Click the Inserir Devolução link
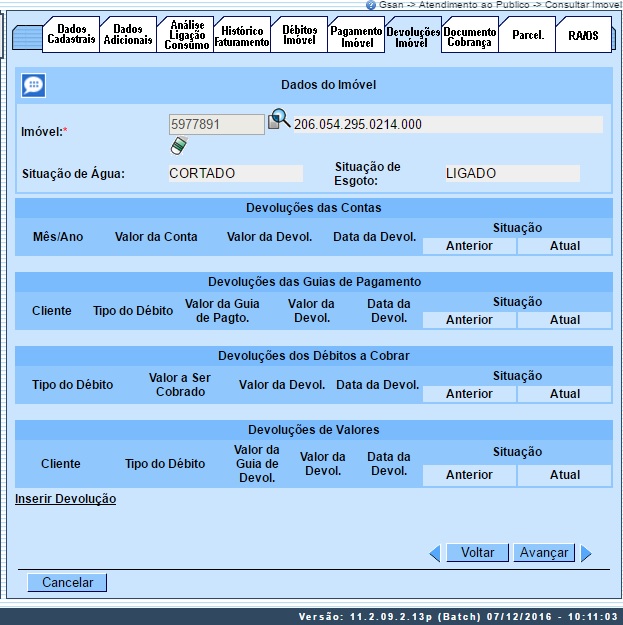The width and height of the screenshot is (623, 625). tap(65, 498)
